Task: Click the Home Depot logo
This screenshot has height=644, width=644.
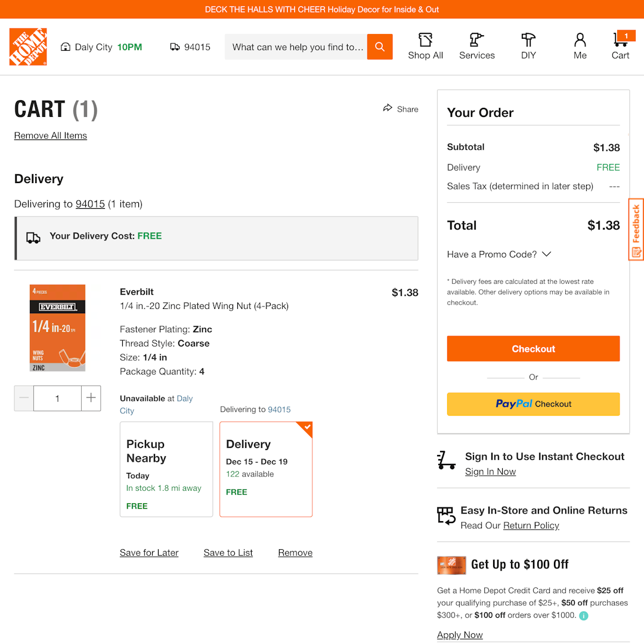Action: (27, 47)
